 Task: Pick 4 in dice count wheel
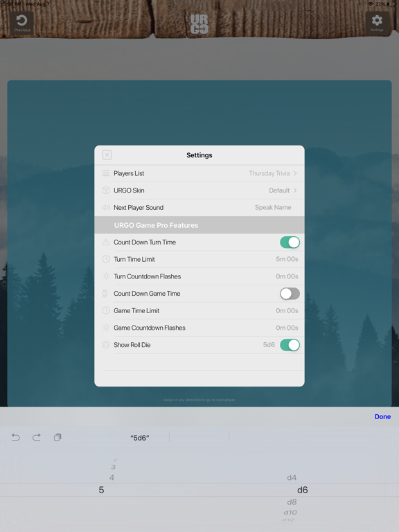coord(112,478)
